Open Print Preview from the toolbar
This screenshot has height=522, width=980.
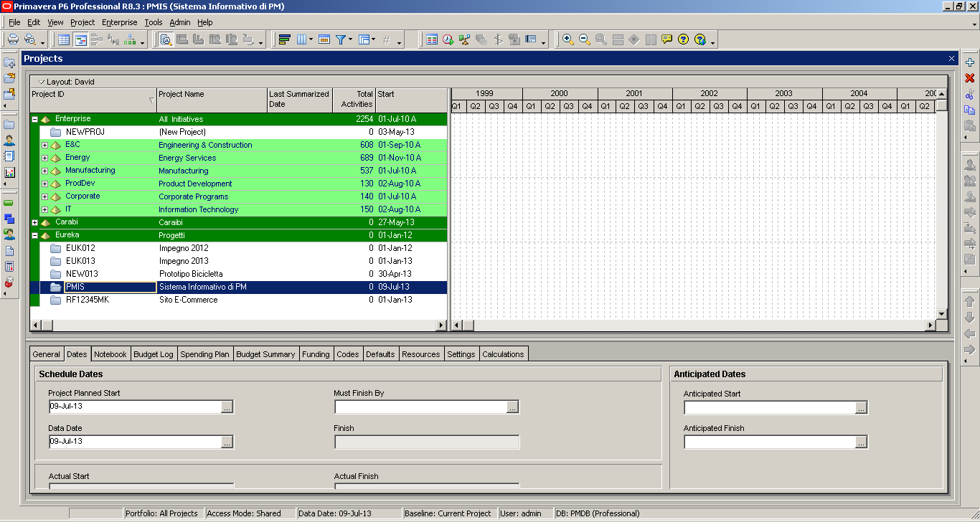[30, 40]
